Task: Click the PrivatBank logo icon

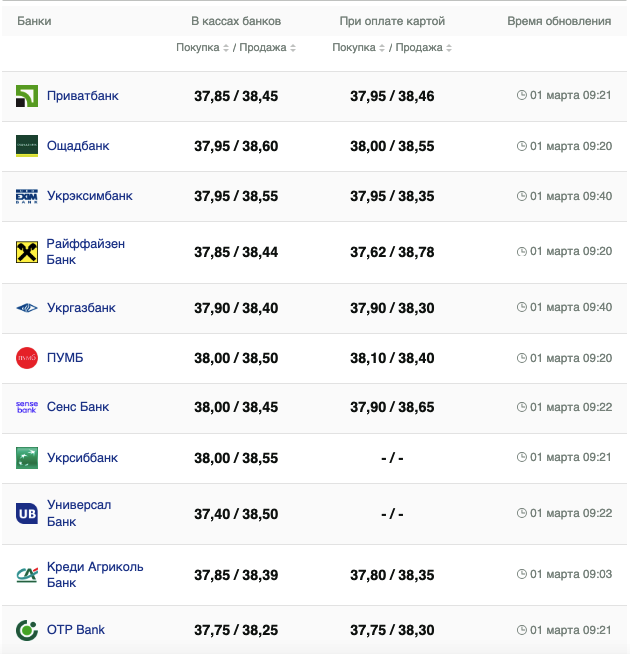Action: click(x=27, y=96)
